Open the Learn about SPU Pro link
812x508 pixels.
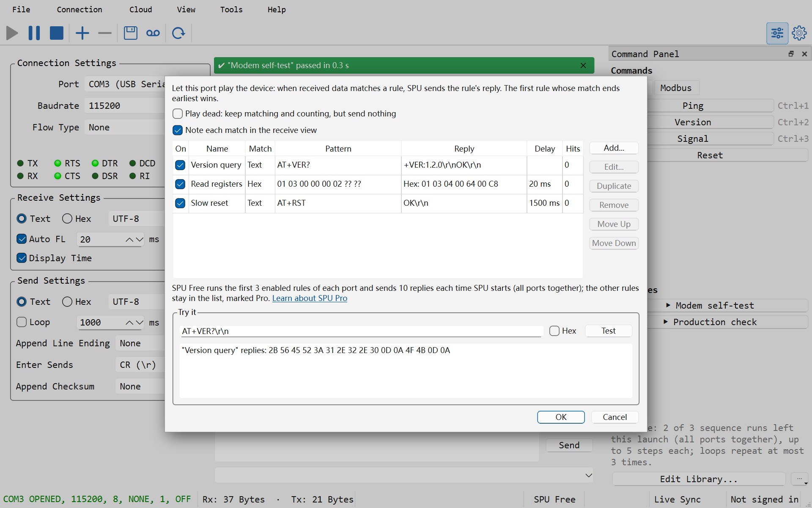point(310,298)
